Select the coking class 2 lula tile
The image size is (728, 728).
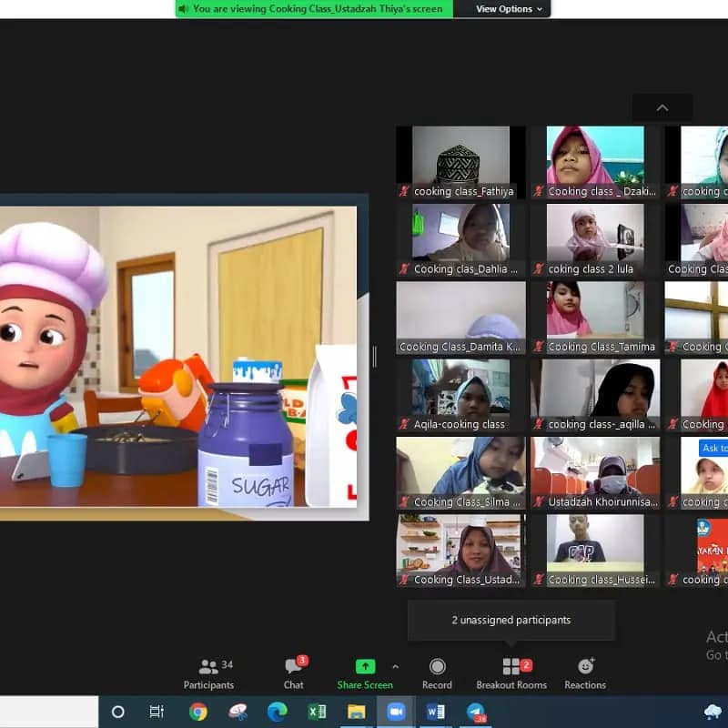[595, 240]
